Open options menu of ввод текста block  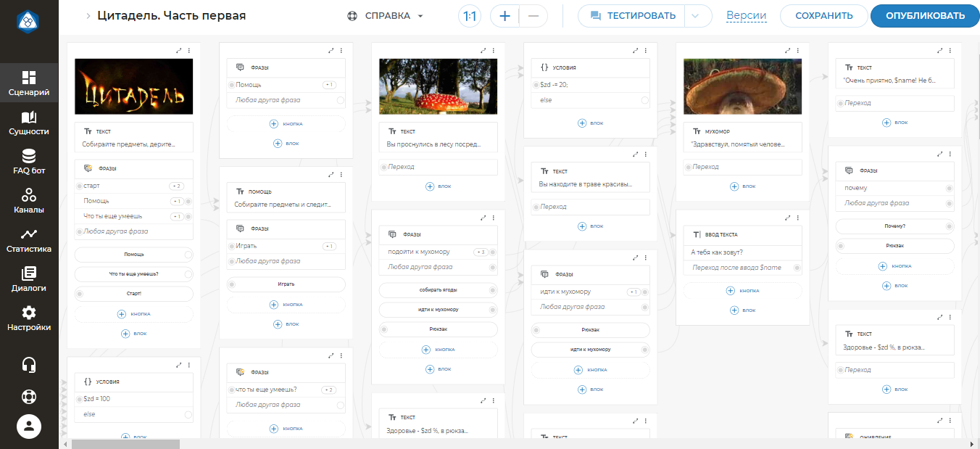(x=798, y=218)
